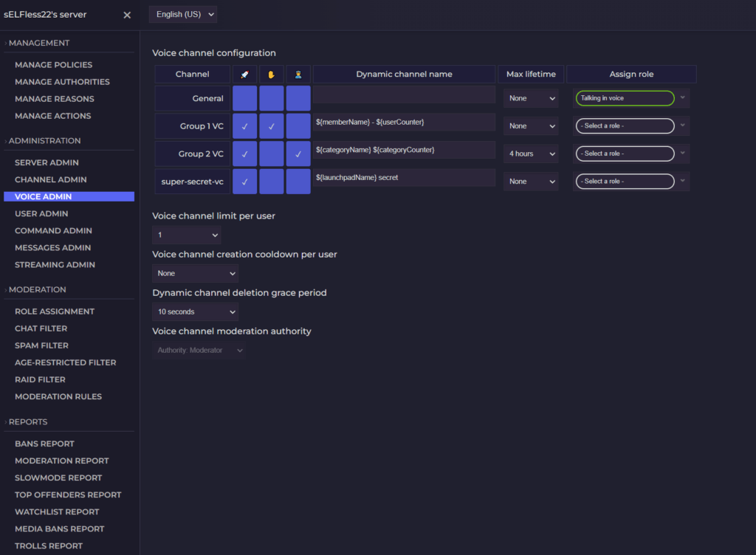Click the rocket icon column header

(244, 74)
